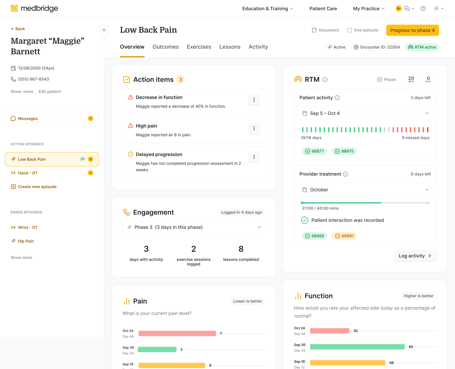Open the Messages item

tap(52, 118)
